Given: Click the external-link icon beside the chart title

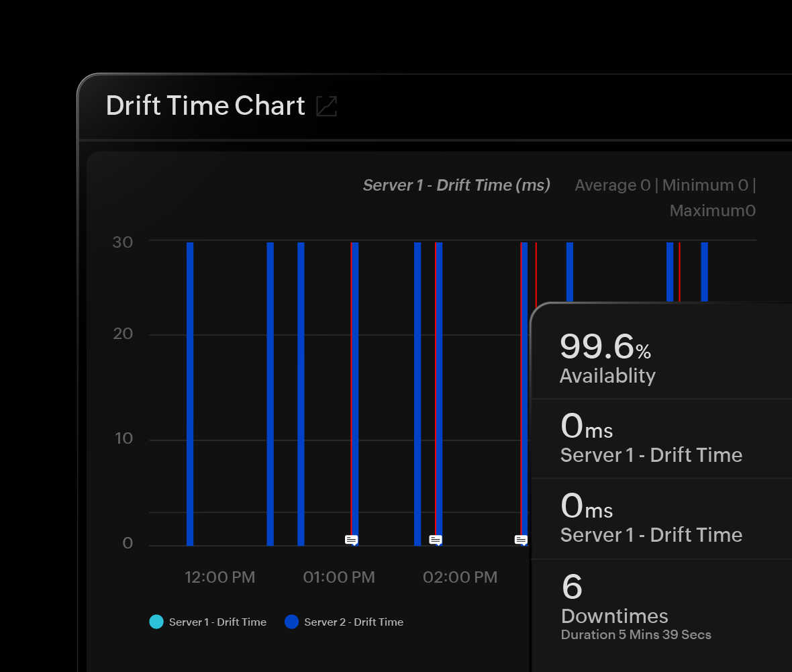Looking at the screenshot, I should 327,107.
